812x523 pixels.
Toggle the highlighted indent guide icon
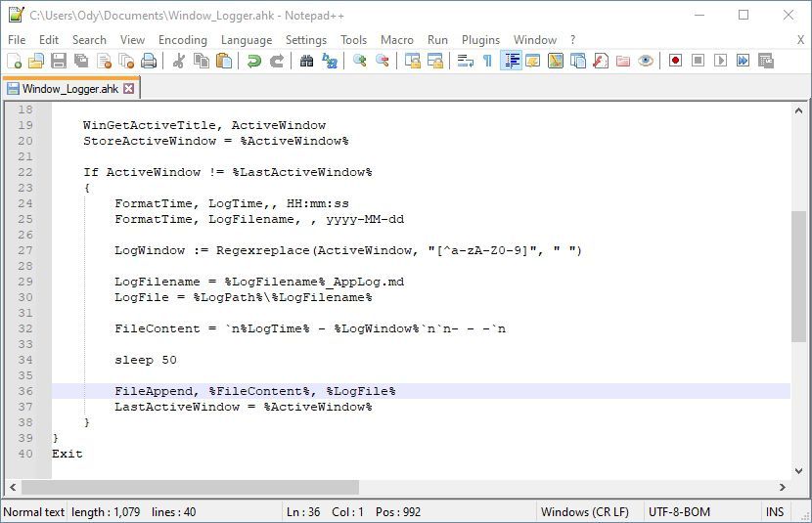tap(511, 61)
